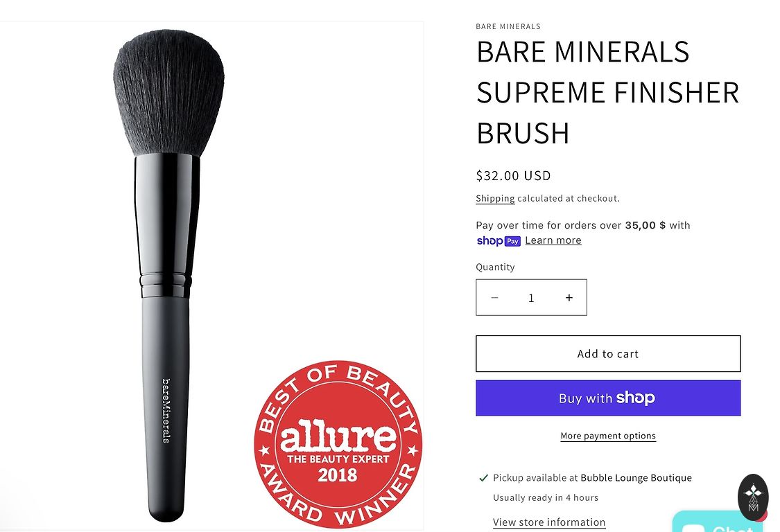Screen dimensions: 780x532
Task: Decrease quantity with the minus icon
Action: [x=494, y=298]
